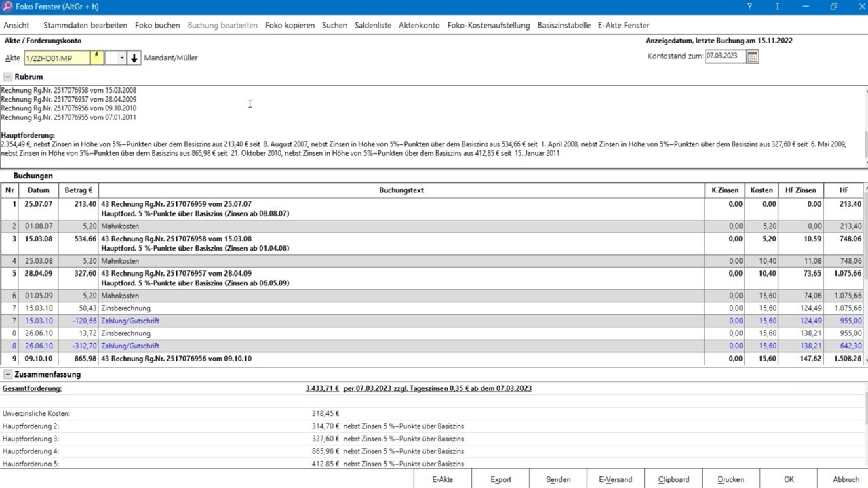868x488 pixels.
Task: Click the down arrow button next to Akte
Action: point(134,58)
